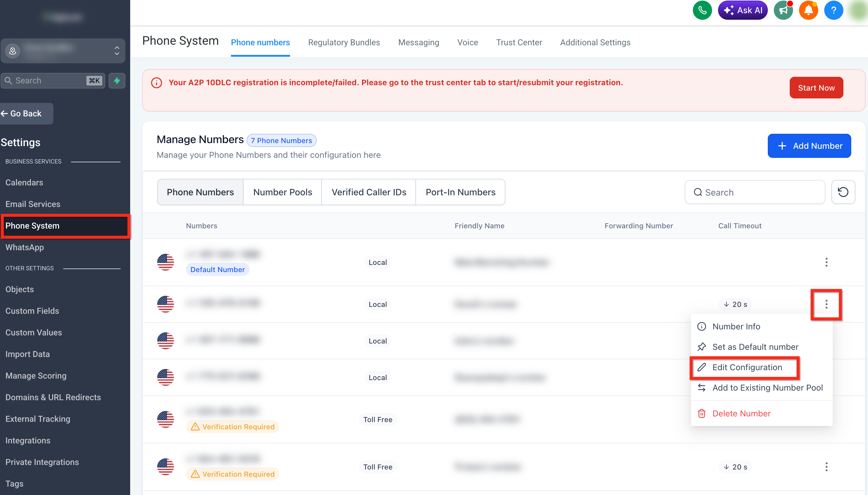Open the Trust Center tab
Screen dimensions: 868x495
tap(519, 43)
